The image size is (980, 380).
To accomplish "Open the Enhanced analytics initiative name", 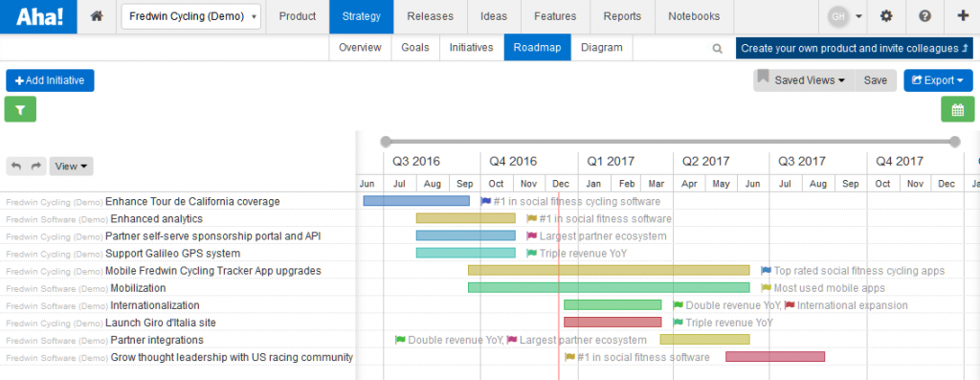I will (x=156, y=219).
